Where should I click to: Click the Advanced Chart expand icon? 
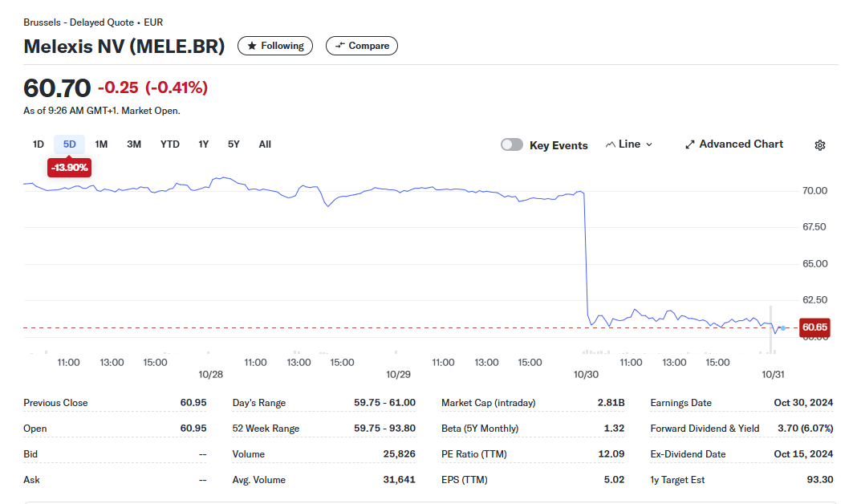click(x=689, y=144)
